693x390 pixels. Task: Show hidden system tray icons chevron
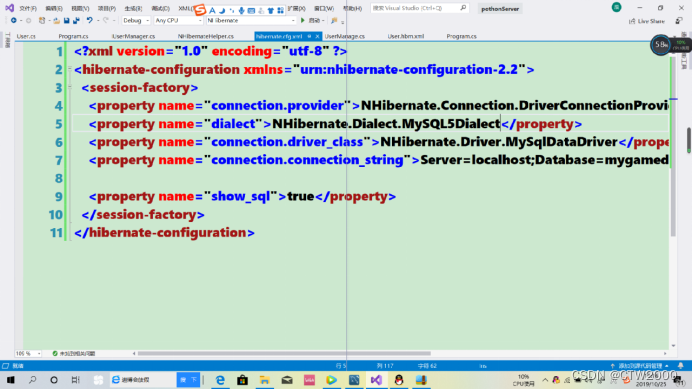coord(545,380)
